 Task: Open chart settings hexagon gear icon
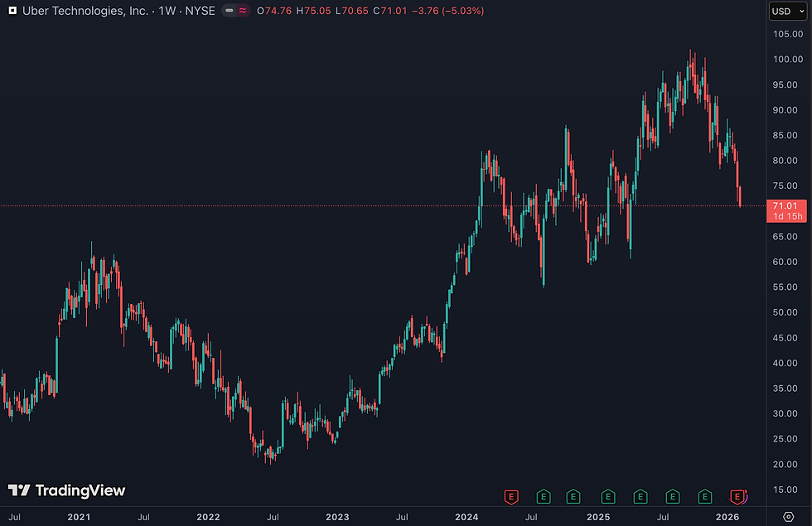click(x=788, y=517)
